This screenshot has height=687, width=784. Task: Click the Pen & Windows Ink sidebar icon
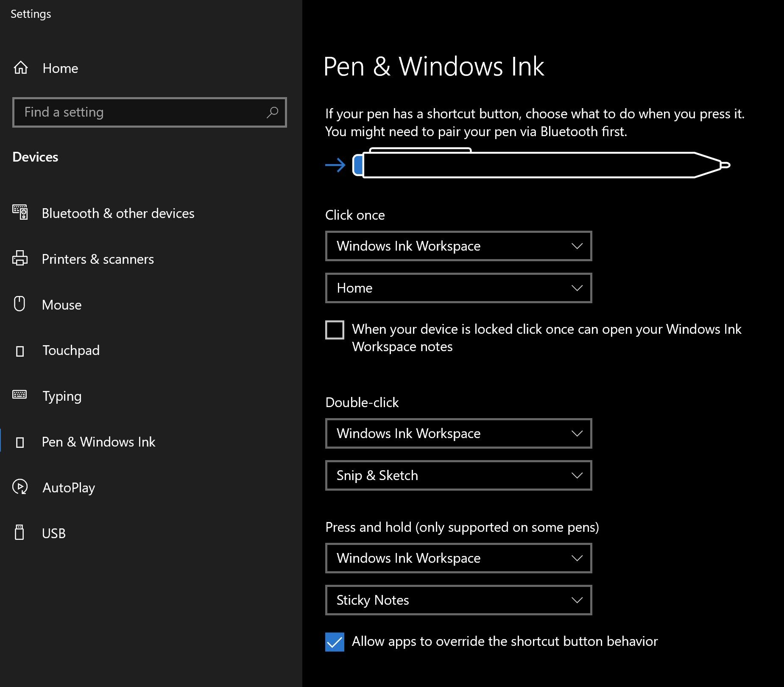tap(20, 443)
